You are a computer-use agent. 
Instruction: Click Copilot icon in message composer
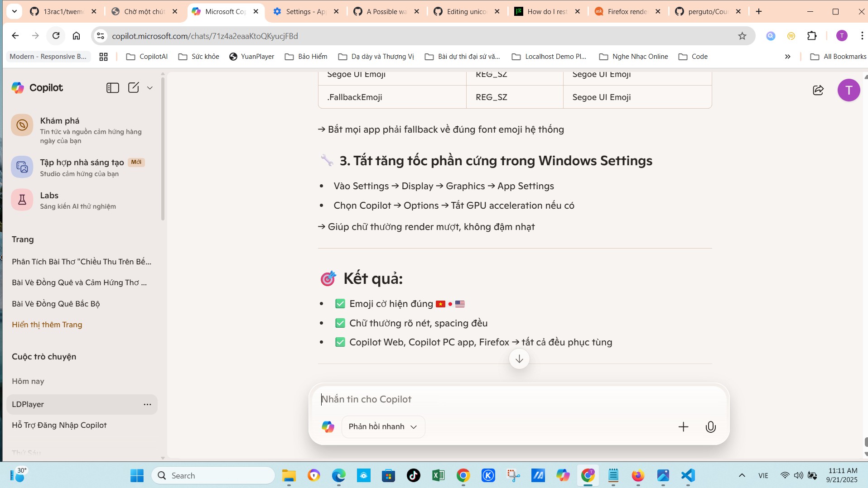click(x=328, y=426)
